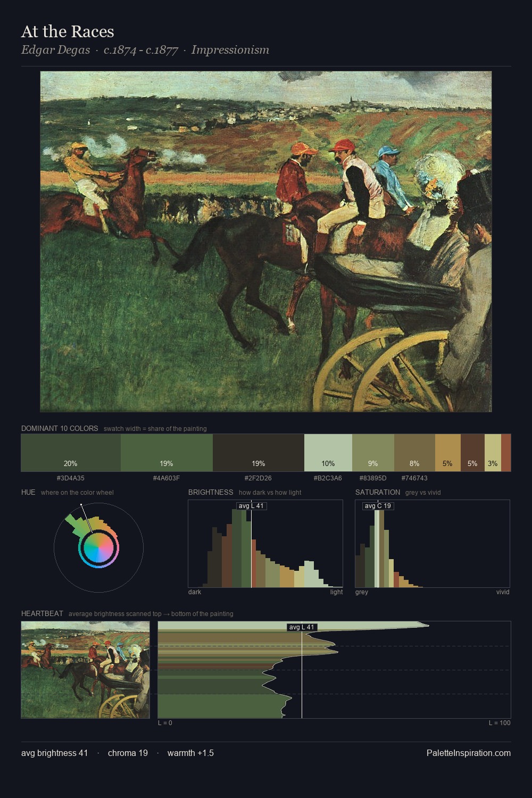
Task: Click the hex code #4A603F
Action: click(167, 478)
